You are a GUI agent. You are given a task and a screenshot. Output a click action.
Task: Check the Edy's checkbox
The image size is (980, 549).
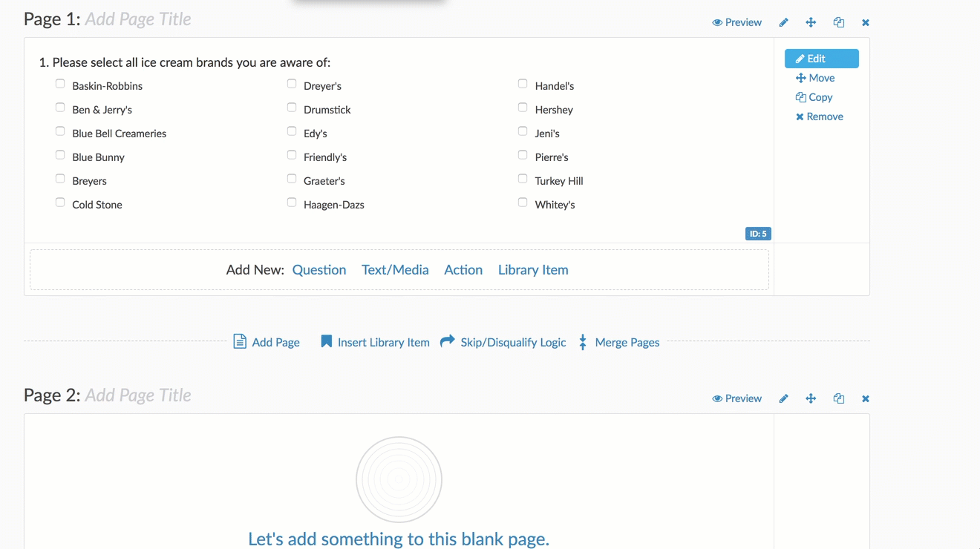coord(292,131)
